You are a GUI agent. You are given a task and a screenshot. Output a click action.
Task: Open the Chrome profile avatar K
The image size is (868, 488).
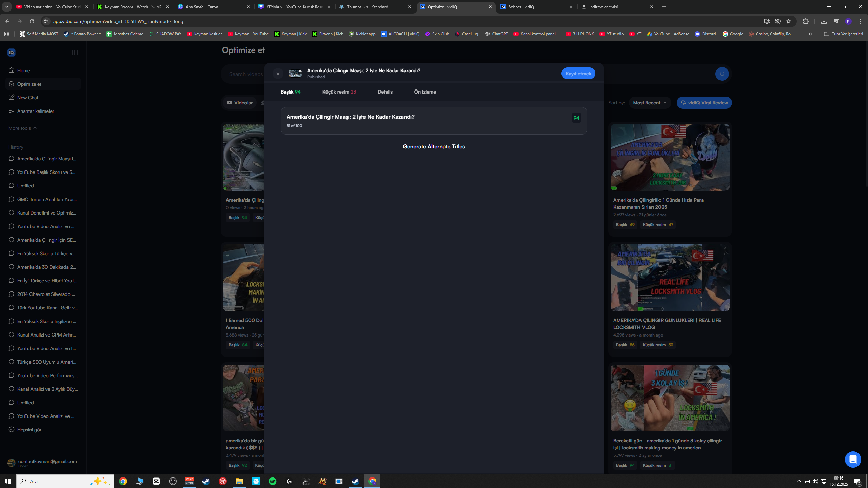pyautogui.click(x=848, y=21)
